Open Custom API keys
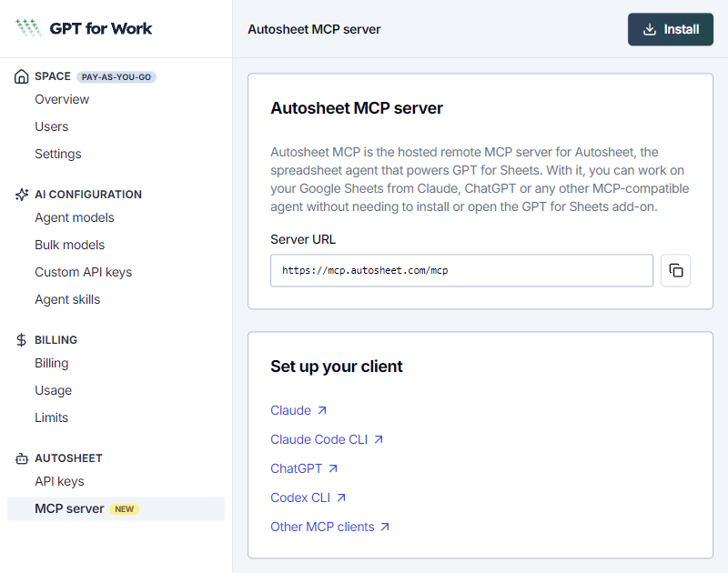 tap(83, 272)
